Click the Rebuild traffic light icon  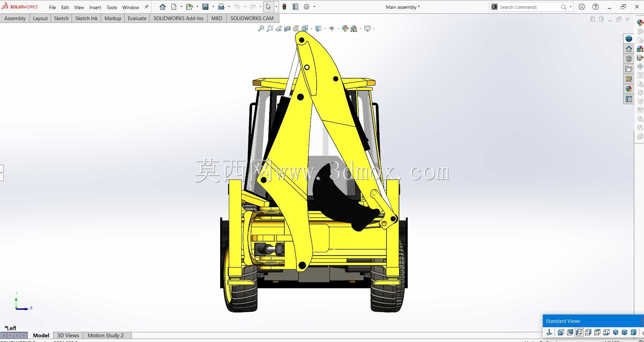[x=284, y=7]
